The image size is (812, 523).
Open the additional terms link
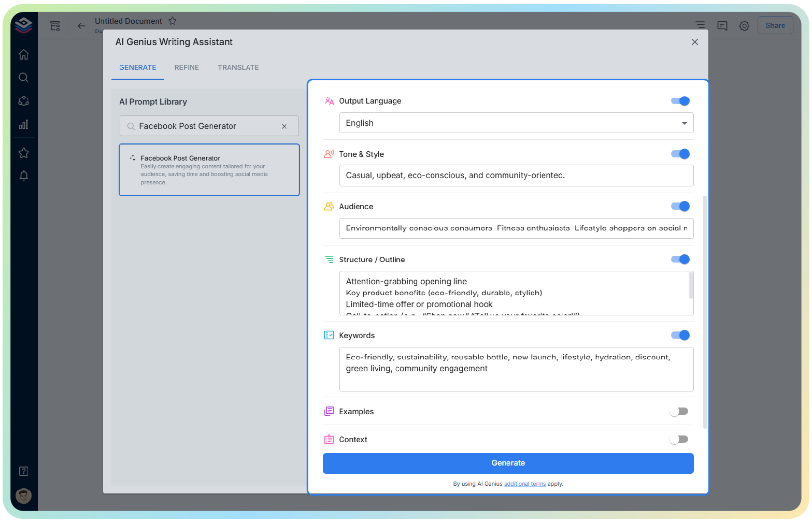coord(524,484)
